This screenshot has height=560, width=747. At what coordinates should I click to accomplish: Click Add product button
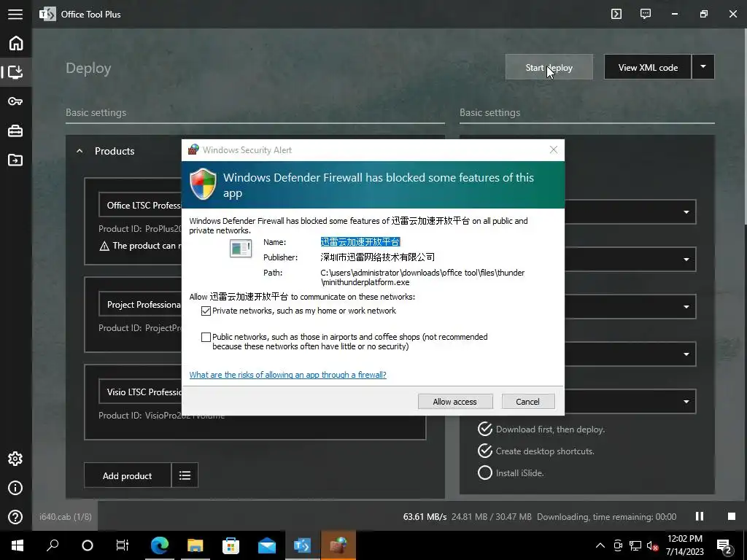coord(127,475)
